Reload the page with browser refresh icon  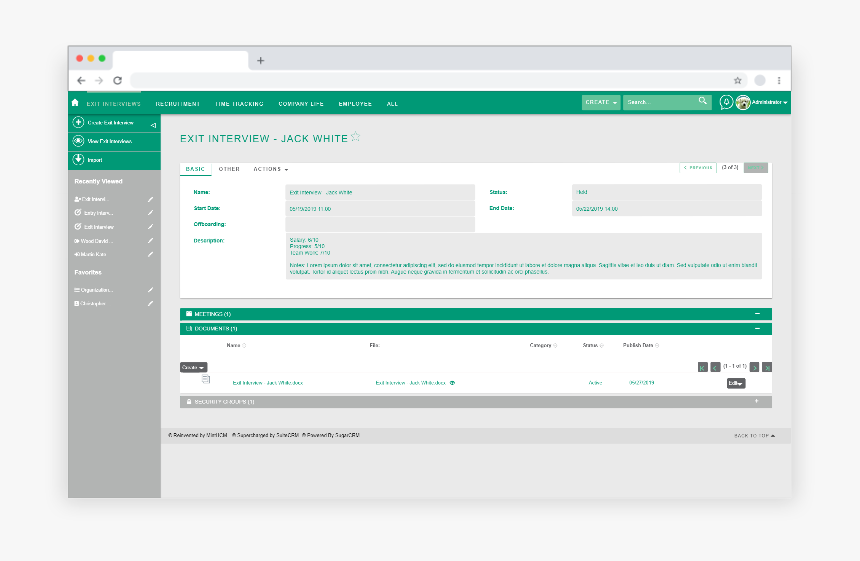[118, 80]
